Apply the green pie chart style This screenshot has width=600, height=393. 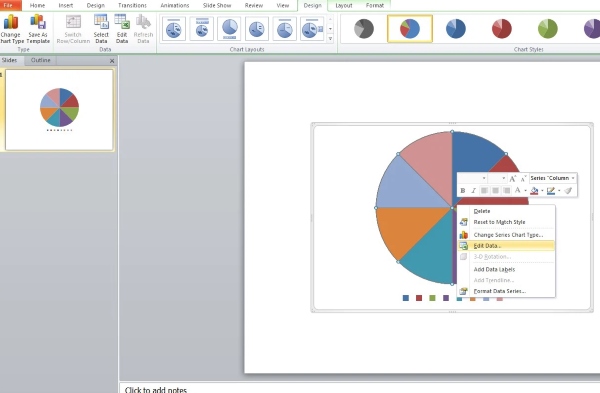click(548, 29)
